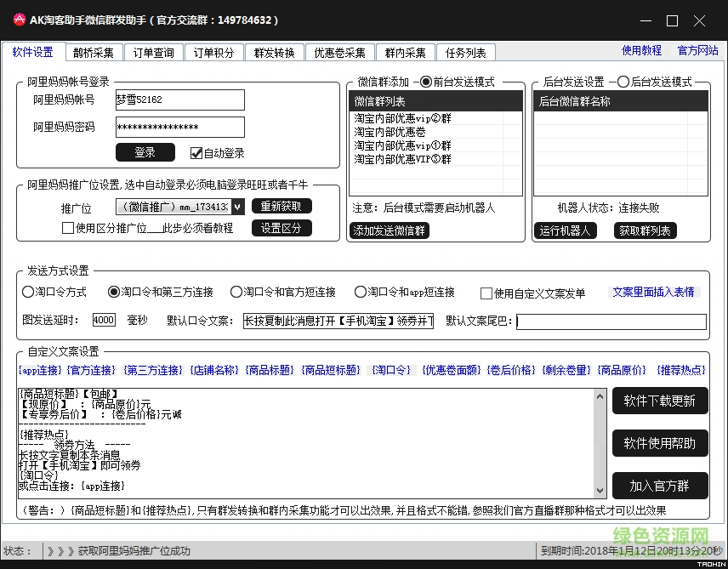This screenshot has width=728, height=569.
Task: Open the 使用教程 link
Action: click(640, 51)
